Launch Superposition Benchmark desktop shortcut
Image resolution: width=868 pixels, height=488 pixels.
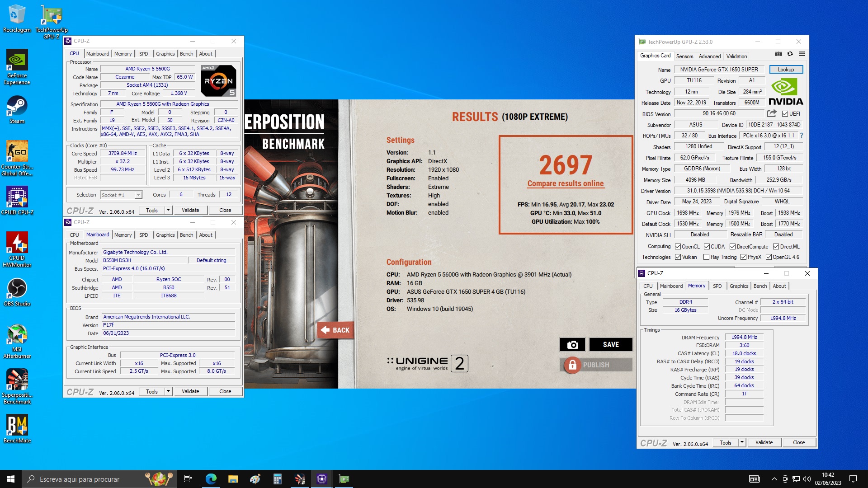[17, 386]
